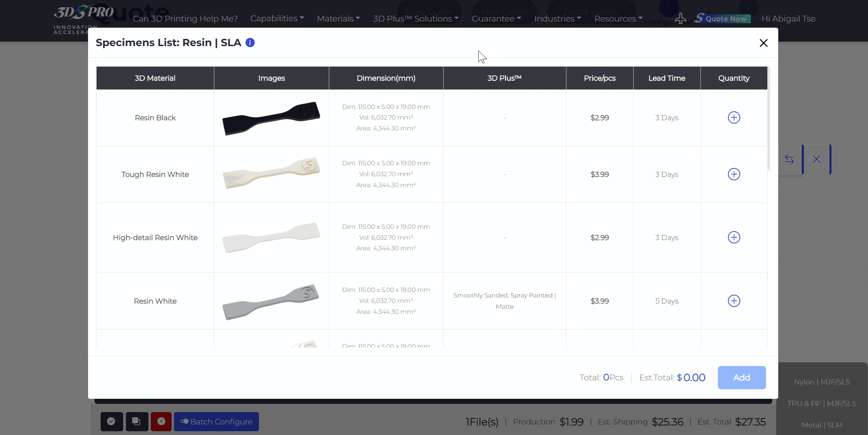868x435 pixels.
Task: Click the $25.36 Est. Shipping value
Action: pyautogui.click(x=667, y=422)
